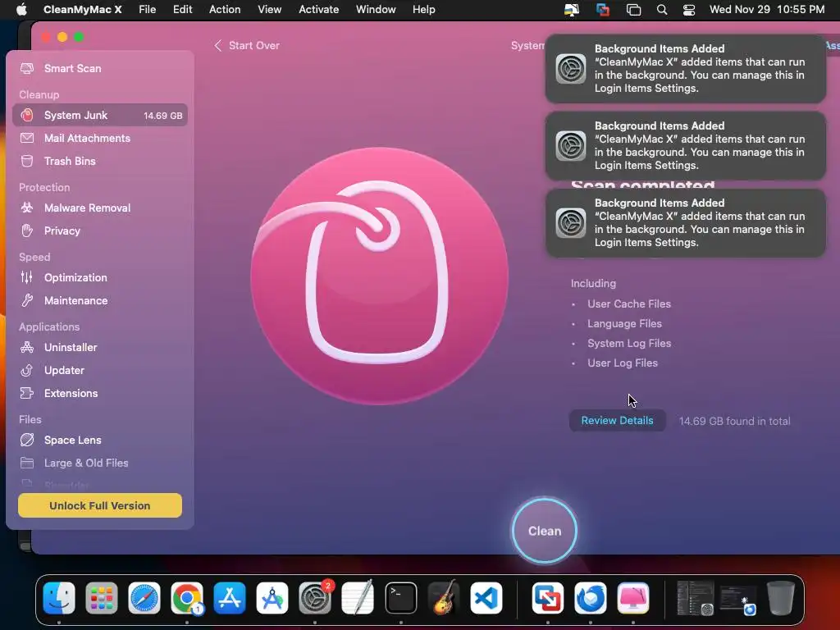Click the Finder icon in Dock
Viewport: 840px width, 630px height.
click(x=59, y=598)
